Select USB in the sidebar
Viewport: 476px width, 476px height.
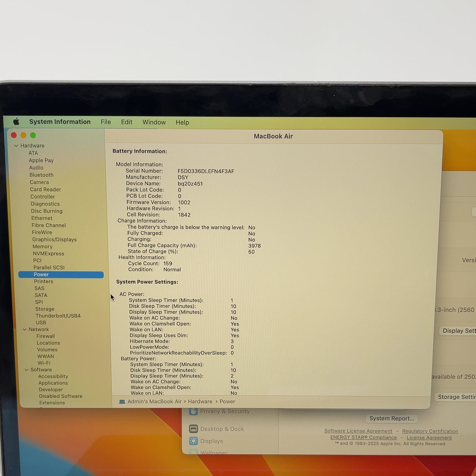point(41,322)
